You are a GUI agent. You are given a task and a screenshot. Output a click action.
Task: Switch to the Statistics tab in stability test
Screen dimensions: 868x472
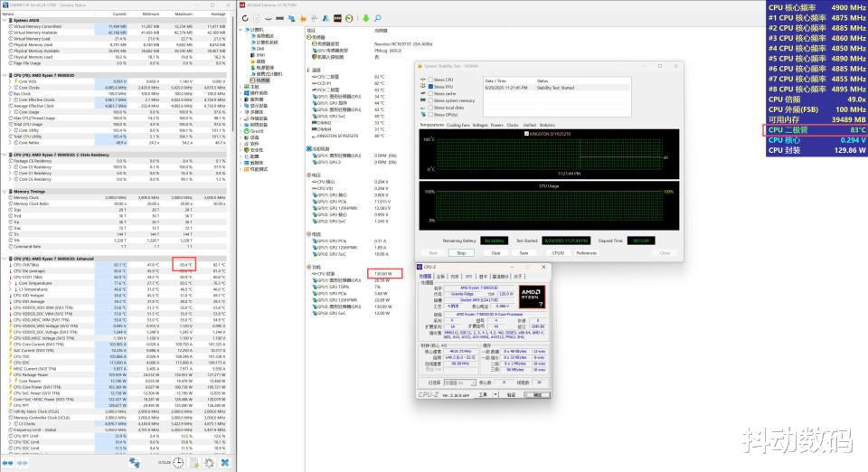point(547,125)
